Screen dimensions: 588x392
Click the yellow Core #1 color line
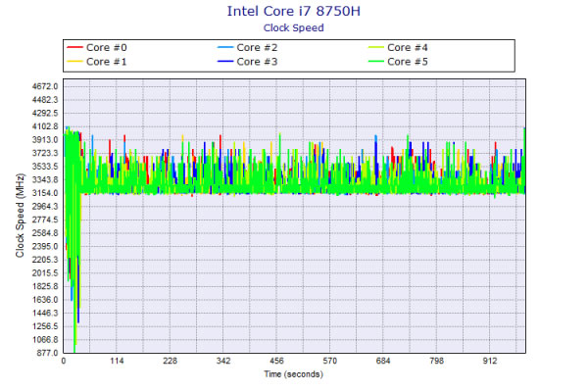(x=74, y=62)
